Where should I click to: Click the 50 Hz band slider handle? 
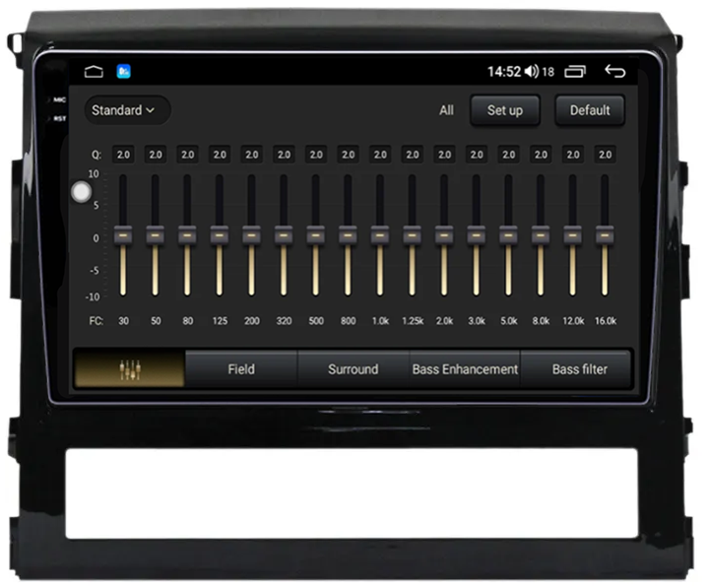(x=156, y=235)
